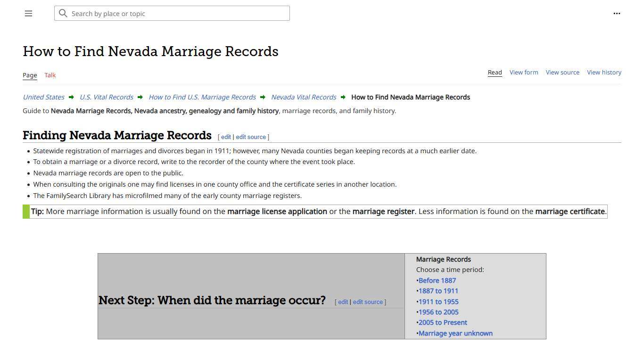Open edit source for the Next Step section

click(x=368, y=302)
